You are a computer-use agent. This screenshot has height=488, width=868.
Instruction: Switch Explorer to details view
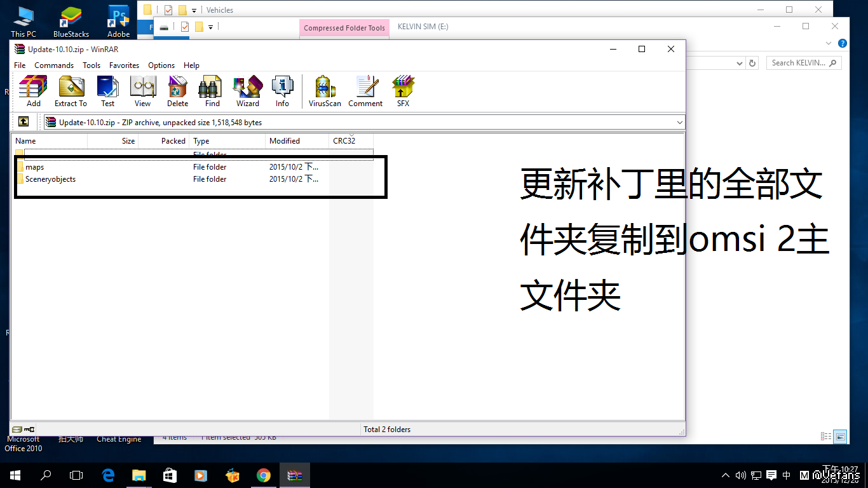coord(826,437)
